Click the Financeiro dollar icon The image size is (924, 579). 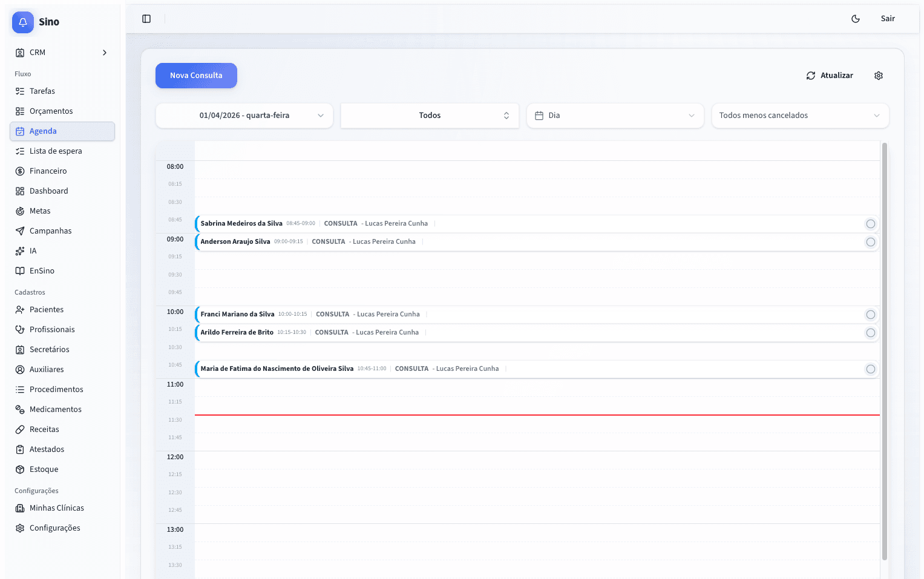(20, 171)
